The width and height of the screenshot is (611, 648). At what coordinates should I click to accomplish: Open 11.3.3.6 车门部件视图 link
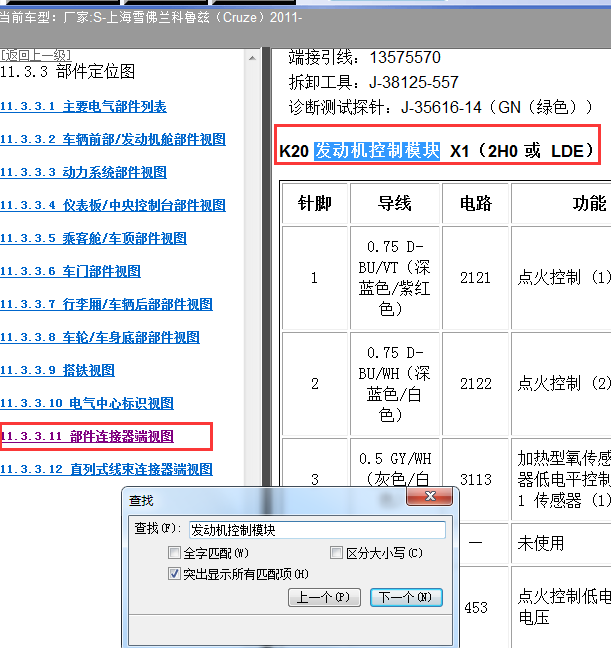(x=70, y=272)
